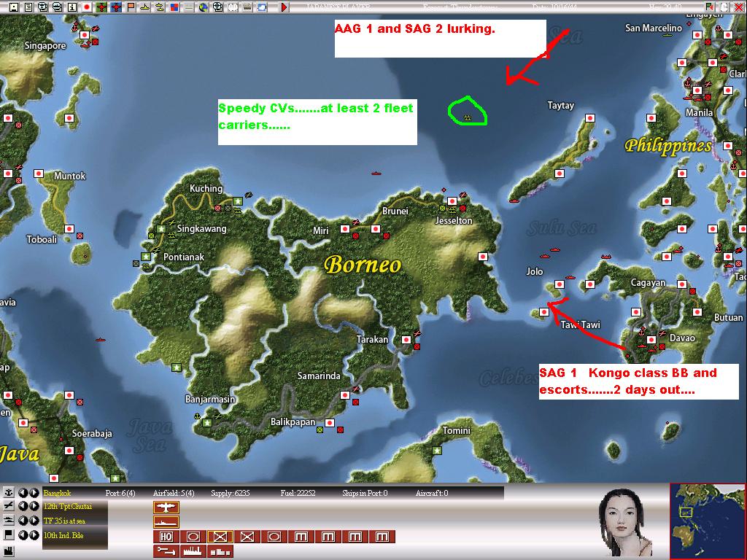Go to next base after Bangkok
Viewport: 747px width, 560px height.
pyautogui.click(x=34, y=492)
